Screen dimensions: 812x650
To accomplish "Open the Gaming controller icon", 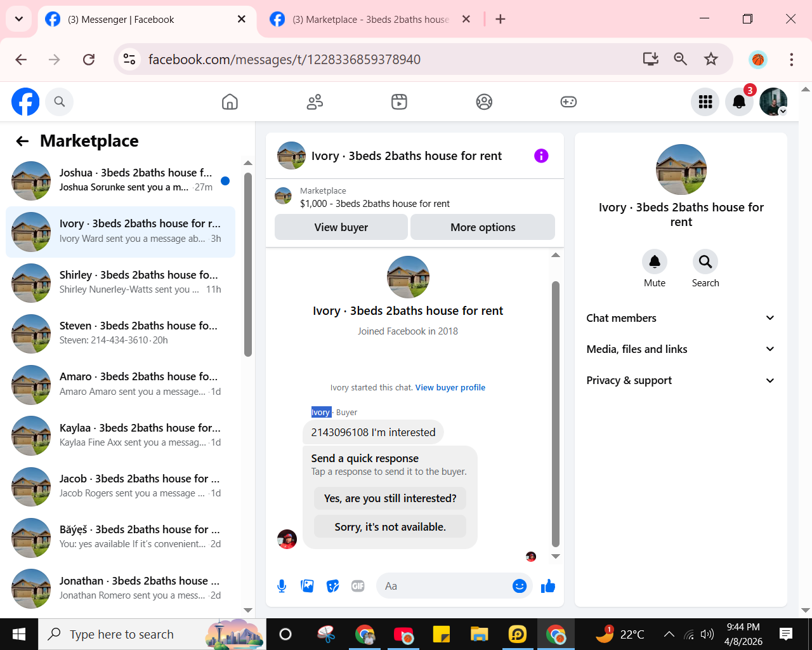I will tap(568, 102).
